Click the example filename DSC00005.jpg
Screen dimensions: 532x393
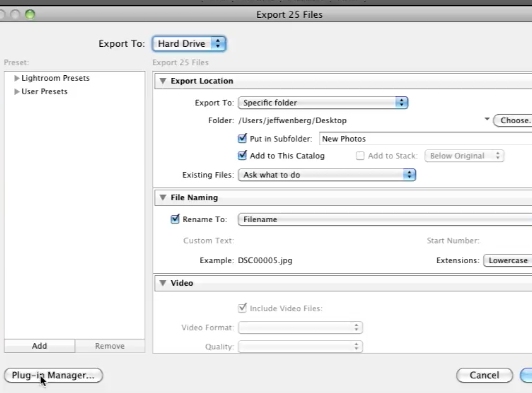click(x=265, y=260)
